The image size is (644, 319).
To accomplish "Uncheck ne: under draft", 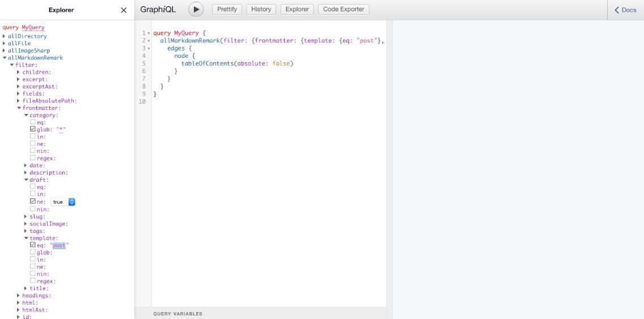I will 33,201.
